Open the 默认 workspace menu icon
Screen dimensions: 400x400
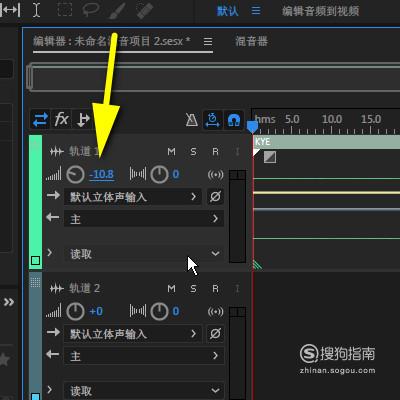(256, 11)
